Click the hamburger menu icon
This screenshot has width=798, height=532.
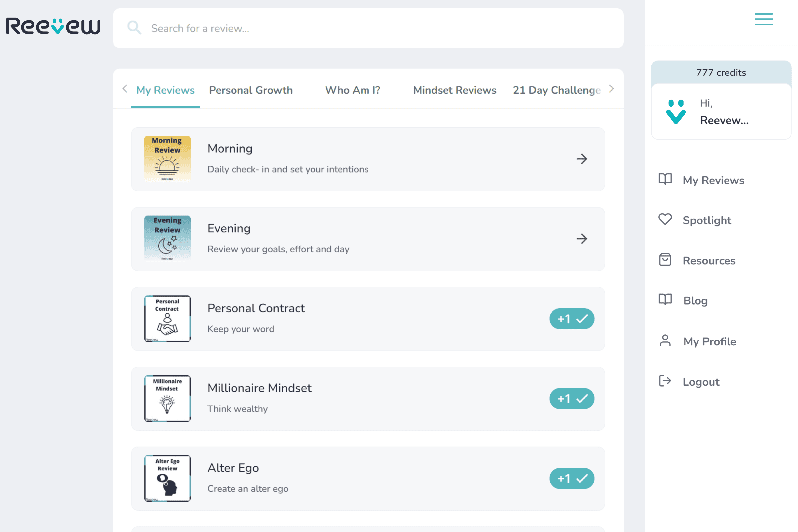pos(763,19)
